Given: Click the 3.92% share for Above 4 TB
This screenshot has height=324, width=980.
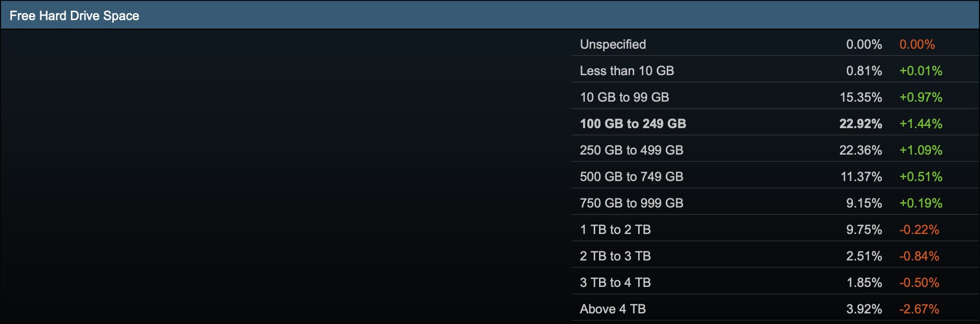Looking at the screenshot, I should 864,309.
